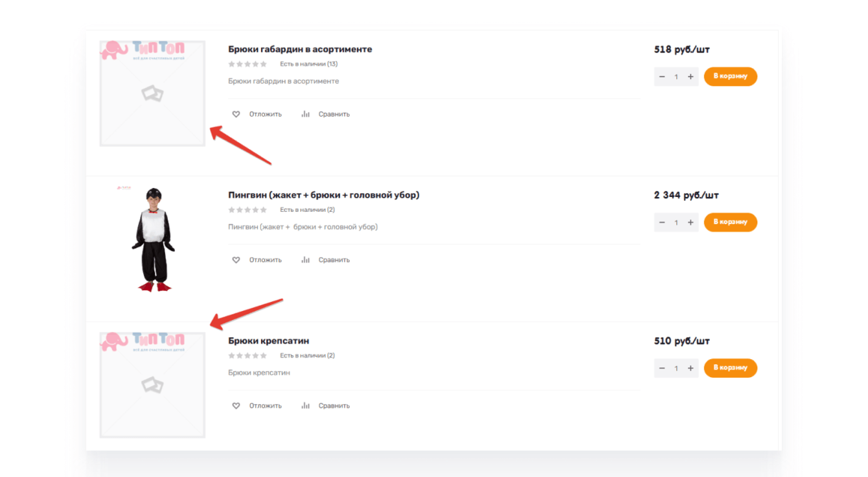Decrease quantity of Пингвин costume

coord(662,222)
